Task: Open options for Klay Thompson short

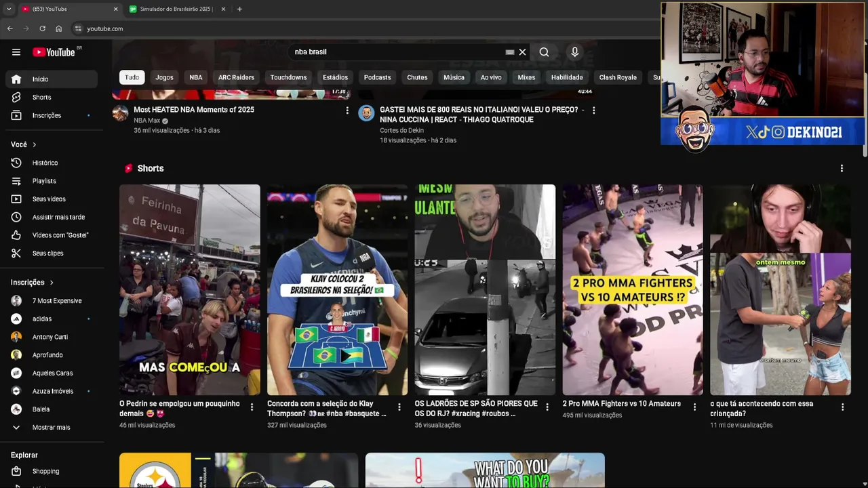Action: (399, 407)
